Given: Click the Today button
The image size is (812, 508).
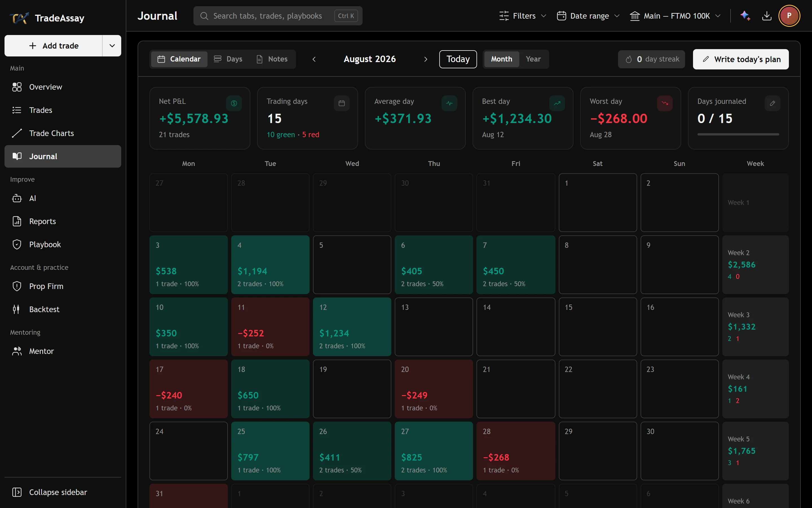Looking at the screenshot, I should click(458, 59).
